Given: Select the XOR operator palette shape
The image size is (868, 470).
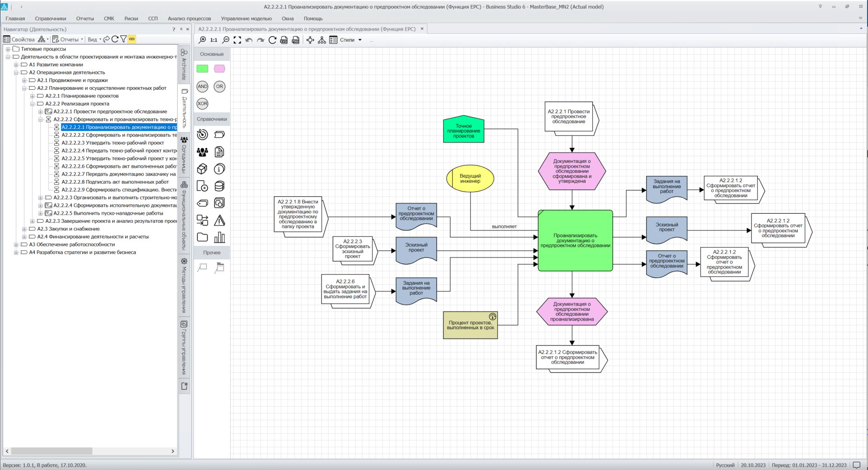Looking at the screenshot, I should (x=202, y=104).
